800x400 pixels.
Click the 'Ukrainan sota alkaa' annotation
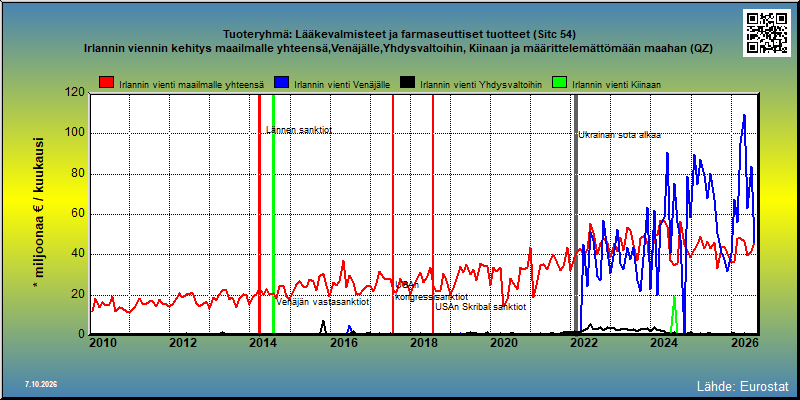[x=619, y=135]
